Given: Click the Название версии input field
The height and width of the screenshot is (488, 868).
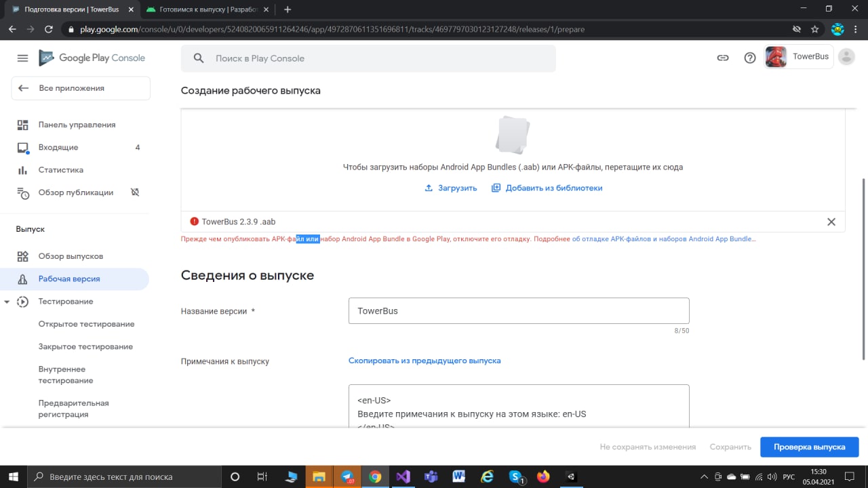Looking at the screenshot, I should point(519,311).
